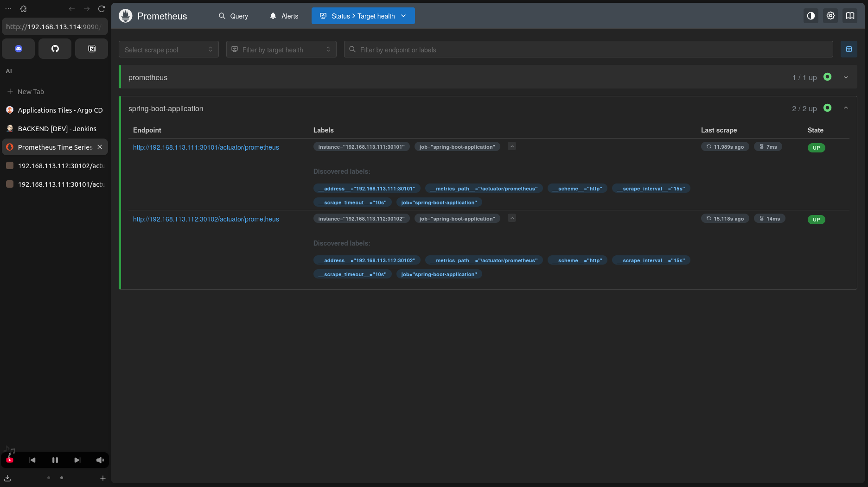Click the 14ms scrape duration badge

pyautogui.click(x=769, y=219)
